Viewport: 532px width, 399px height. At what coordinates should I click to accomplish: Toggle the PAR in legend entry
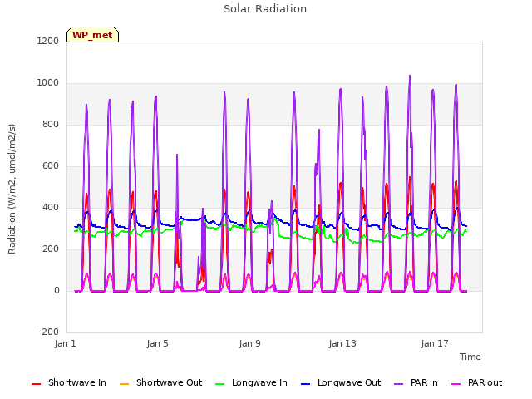[x=416, y=382]
